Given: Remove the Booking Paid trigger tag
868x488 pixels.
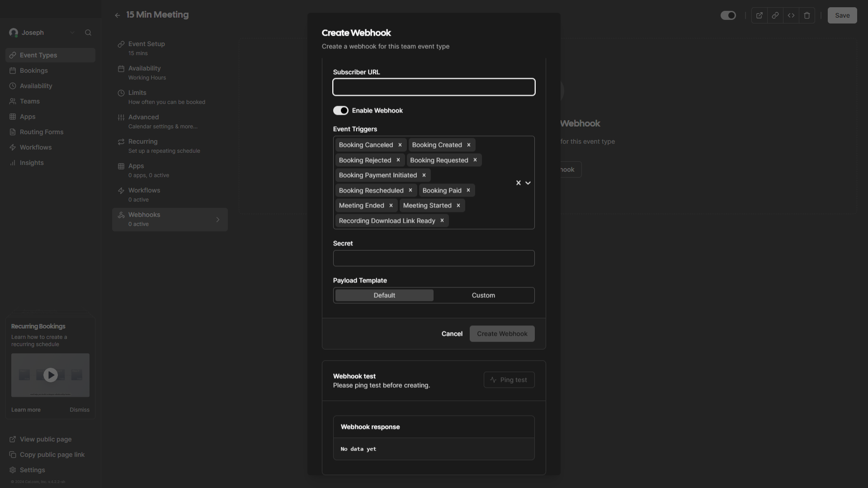Looking at the screenshot, I should click(x=468, y=190).
